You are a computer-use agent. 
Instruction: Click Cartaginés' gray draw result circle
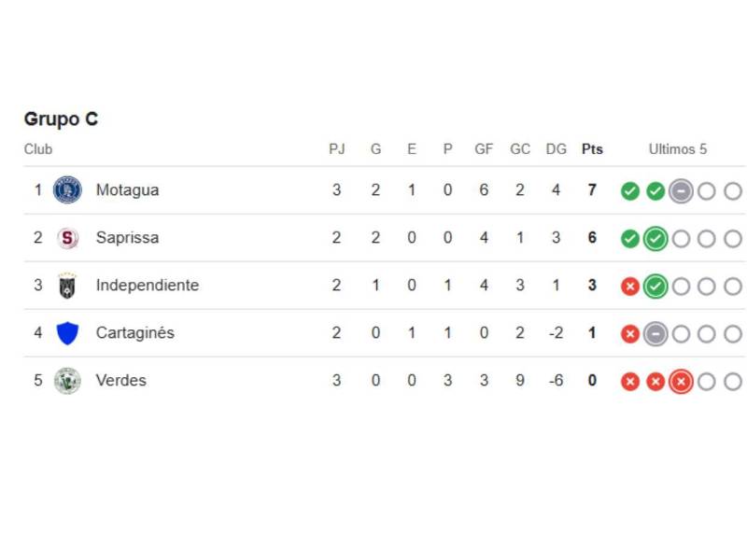pyautogui.click(x=656, y=333)
